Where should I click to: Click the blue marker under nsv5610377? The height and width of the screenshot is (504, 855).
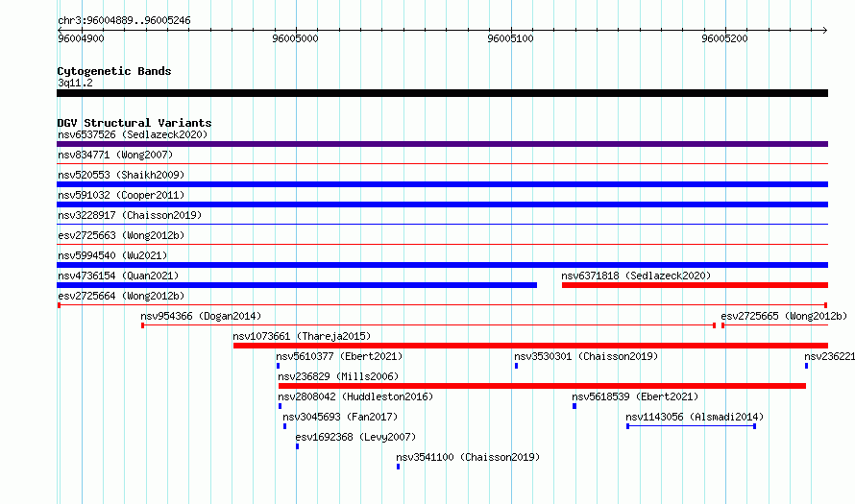[x=278, y=366]
